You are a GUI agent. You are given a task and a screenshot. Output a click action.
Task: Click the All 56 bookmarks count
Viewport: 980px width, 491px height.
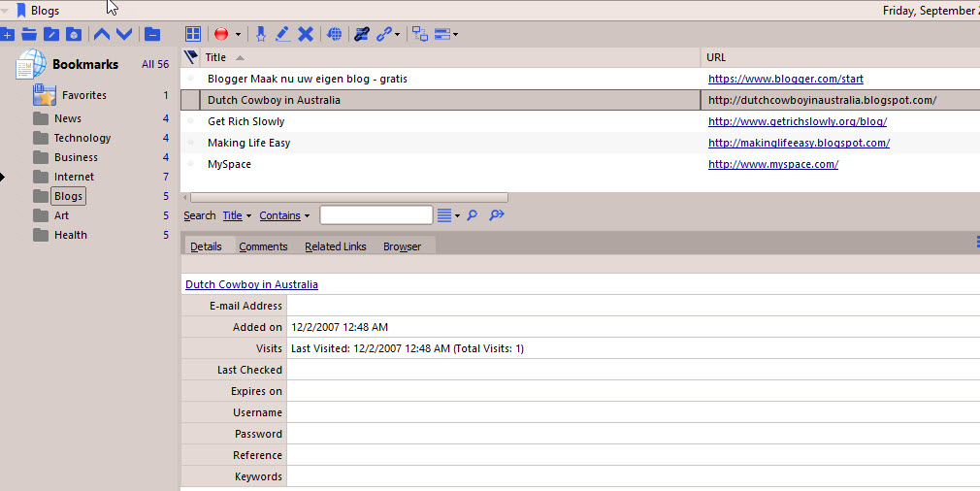[155, 64]
